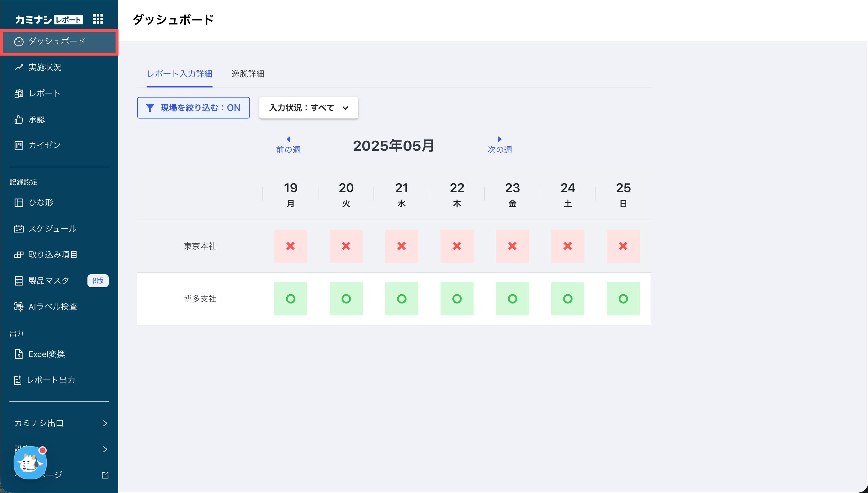
Task: Click the 実施状況 trend chart icon
Action: coord(19,67)
